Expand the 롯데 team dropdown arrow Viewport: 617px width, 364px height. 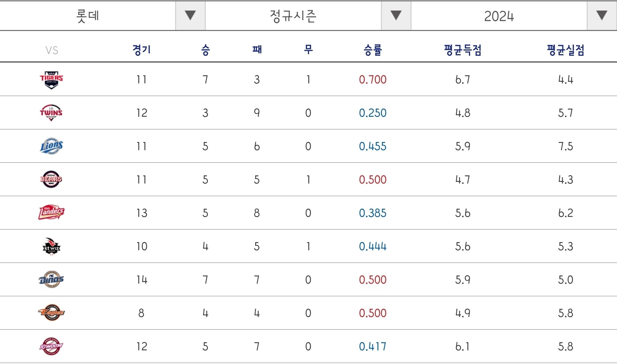190,16
